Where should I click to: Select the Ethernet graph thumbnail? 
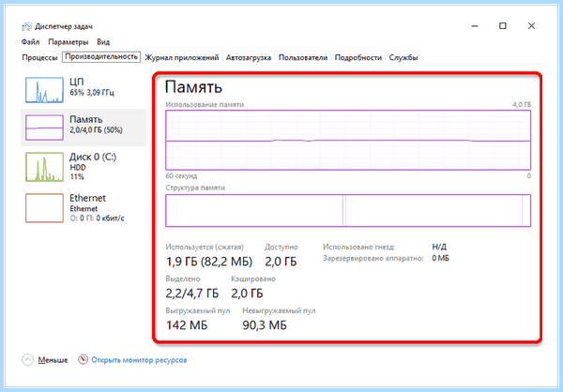pyautogui.click(x=44, y=208)
